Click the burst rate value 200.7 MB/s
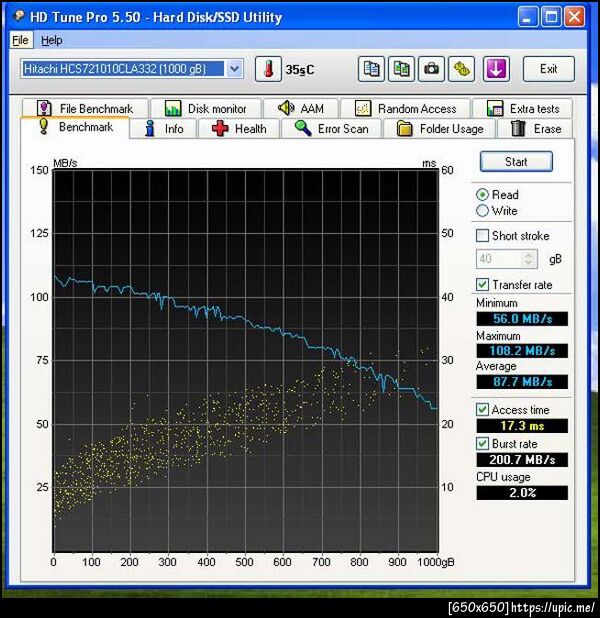This screenshot has width=600, height=618. (522, 460)
